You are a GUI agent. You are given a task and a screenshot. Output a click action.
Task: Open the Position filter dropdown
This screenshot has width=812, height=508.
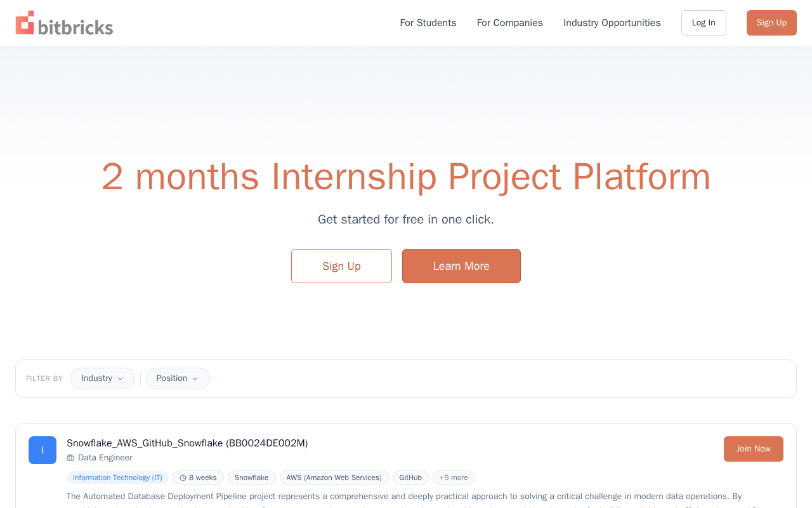pos(178,378)
